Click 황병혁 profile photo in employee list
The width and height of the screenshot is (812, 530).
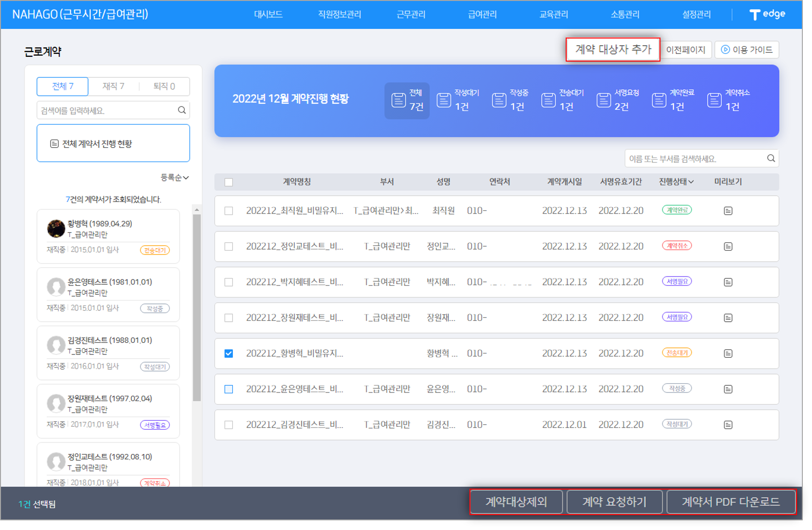pos(56,228)
